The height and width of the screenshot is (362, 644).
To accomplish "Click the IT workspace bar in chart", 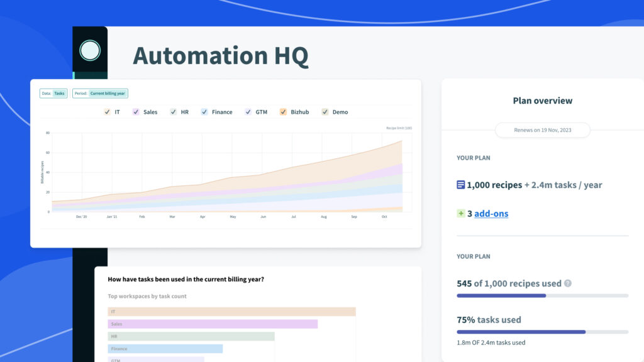I will pyautogui.click(x=231, y=310).
